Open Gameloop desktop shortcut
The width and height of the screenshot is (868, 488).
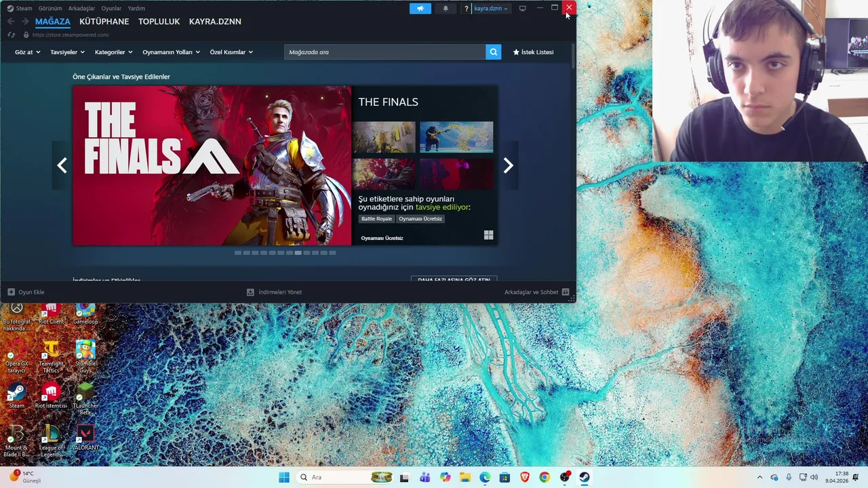(x=85, y=315)
